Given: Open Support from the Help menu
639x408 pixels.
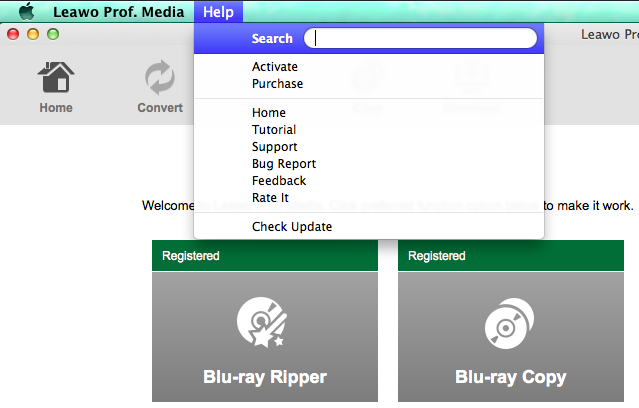Looking at the screenshot, I should click(x=369, y=147).
